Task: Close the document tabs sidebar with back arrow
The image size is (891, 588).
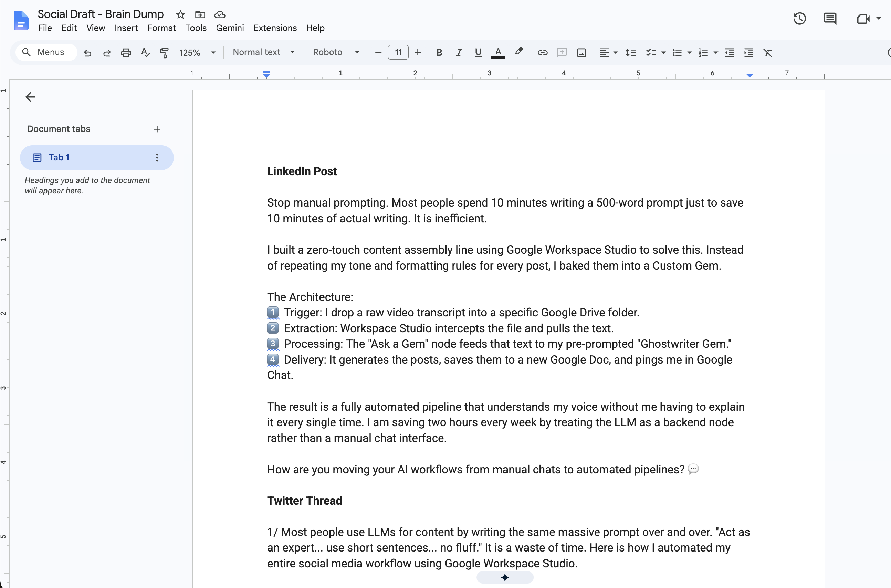Action: [x=30, y=97]
